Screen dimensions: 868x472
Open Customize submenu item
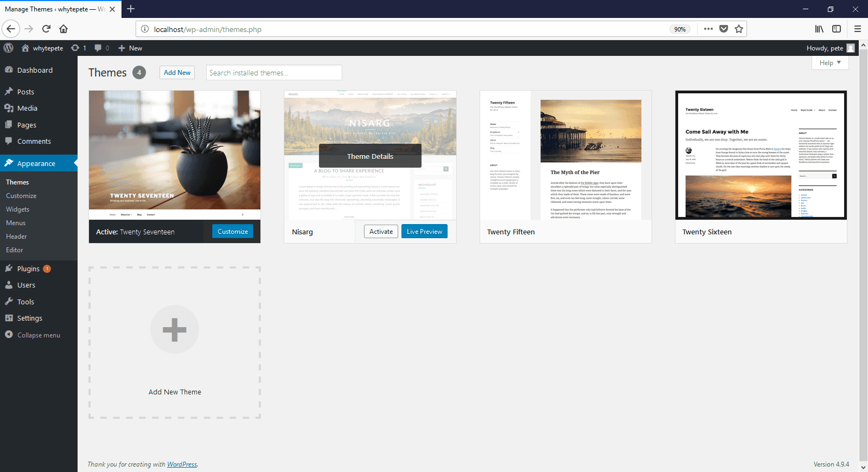tap(21, 196)
